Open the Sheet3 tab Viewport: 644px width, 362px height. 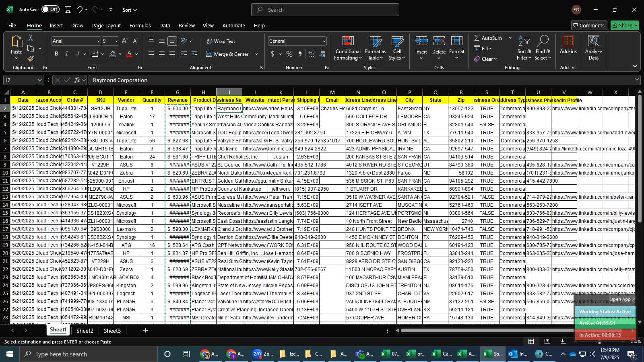(112, 331)
